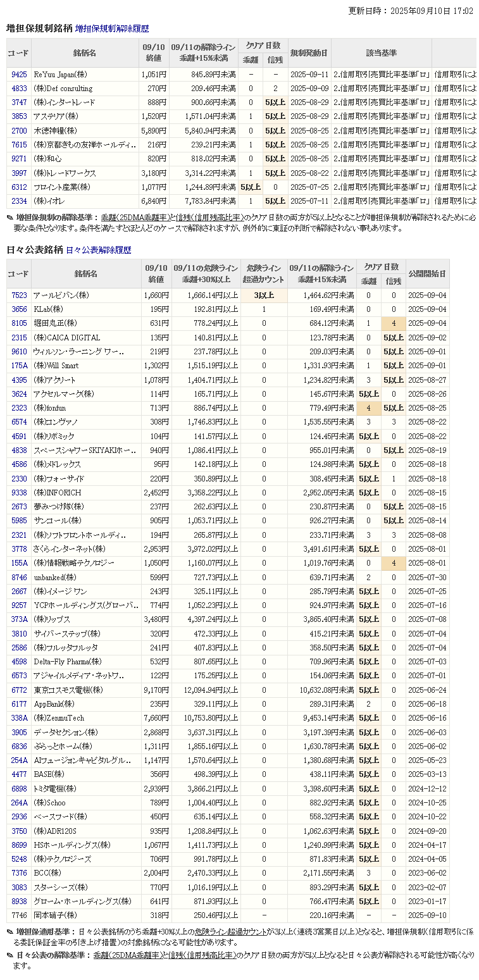This screenshot has height=980, width=479.
Task: Click pencil icon beside 日々公表の解除基準 note
Action: point(9,955)
